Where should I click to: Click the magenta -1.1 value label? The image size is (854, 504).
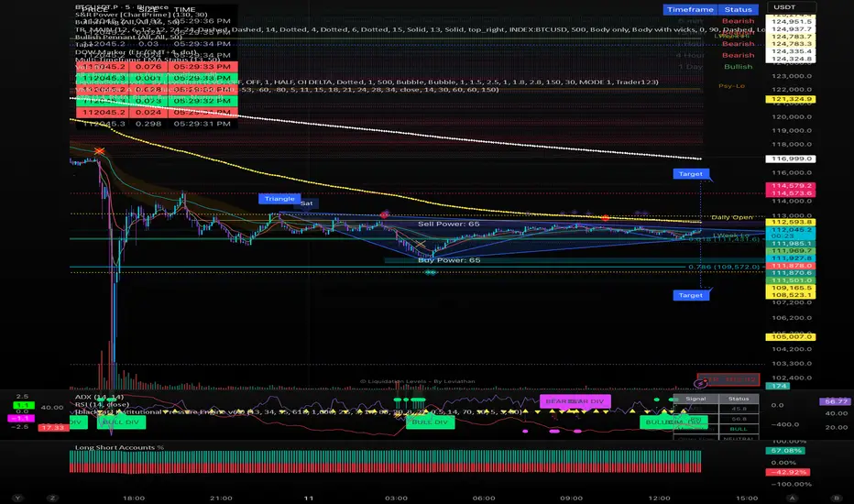23,418
